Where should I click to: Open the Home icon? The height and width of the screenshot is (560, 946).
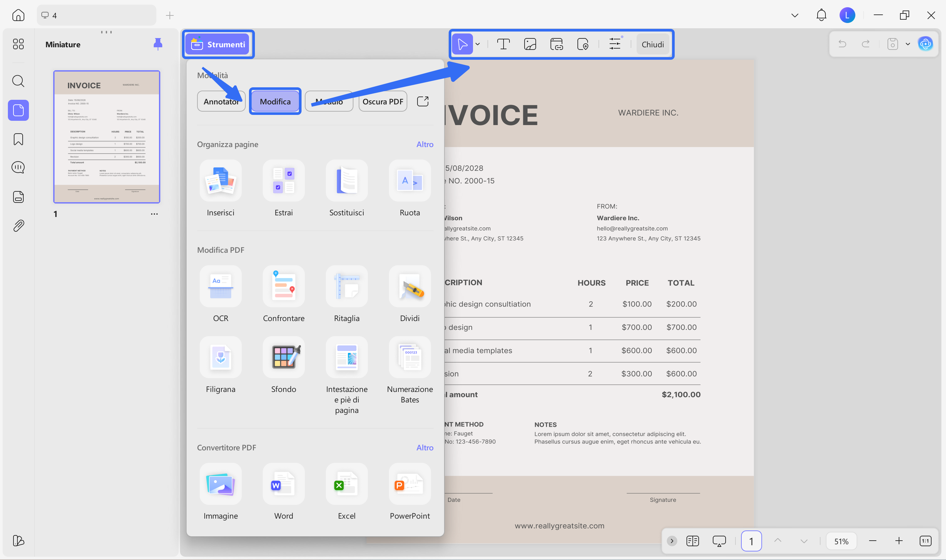pos(18,15)
